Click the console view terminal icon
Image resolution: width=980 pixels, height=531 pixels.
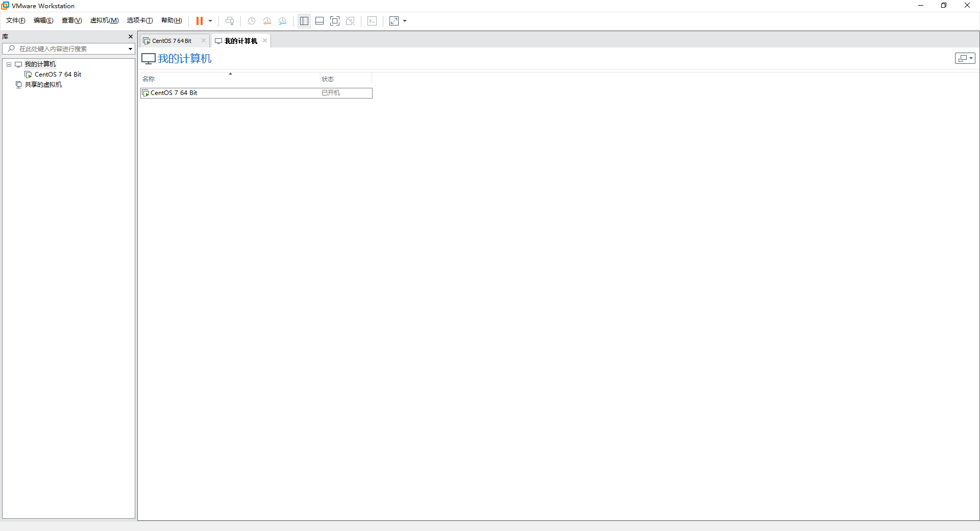coord(372,21)
